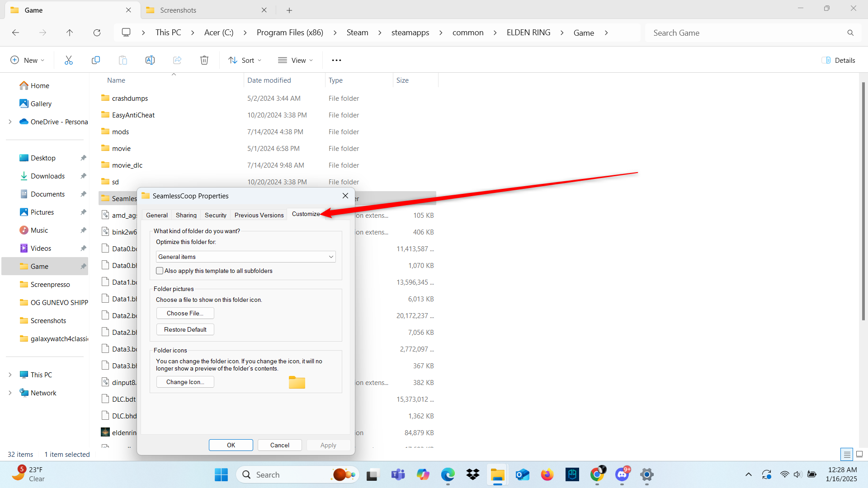Go up one folder level arrow
868x488 pixels.
point(69,33)
